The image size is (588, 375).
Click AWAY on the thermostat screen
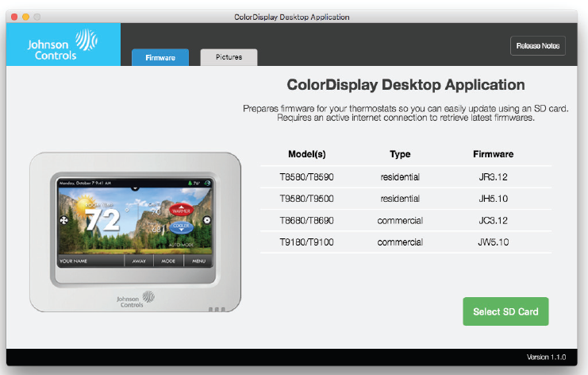[139, 261]
